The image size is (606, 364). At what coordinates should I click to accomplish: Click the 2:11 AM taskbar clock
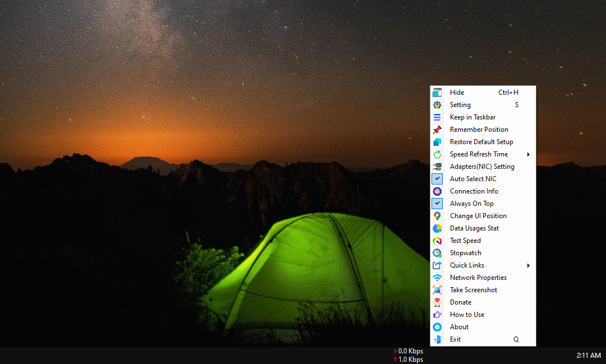coord(588,356)
